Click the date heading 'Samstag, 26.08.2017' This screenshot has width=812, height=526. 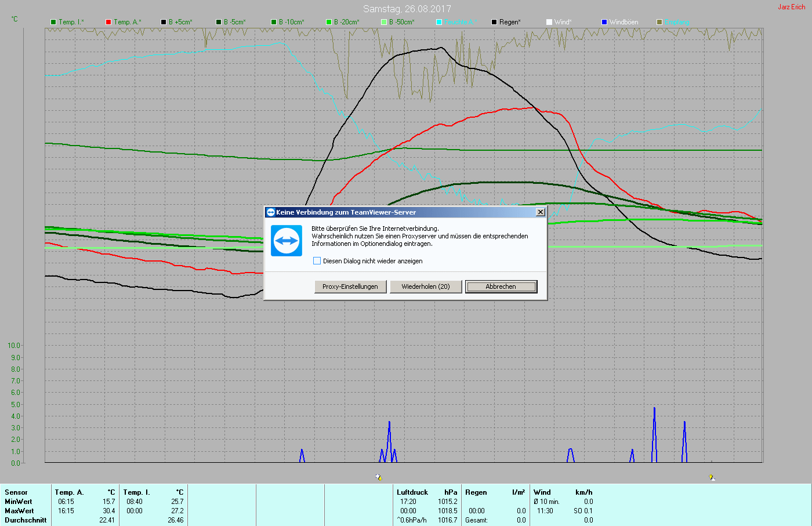pos(407,9)
